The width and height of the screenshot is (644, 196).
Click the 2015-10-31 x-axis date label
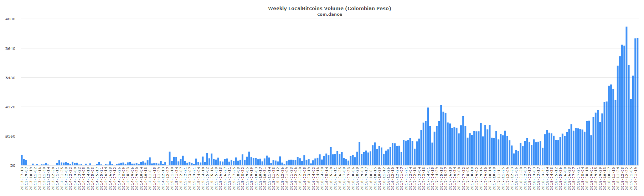(x=264, y=179)
